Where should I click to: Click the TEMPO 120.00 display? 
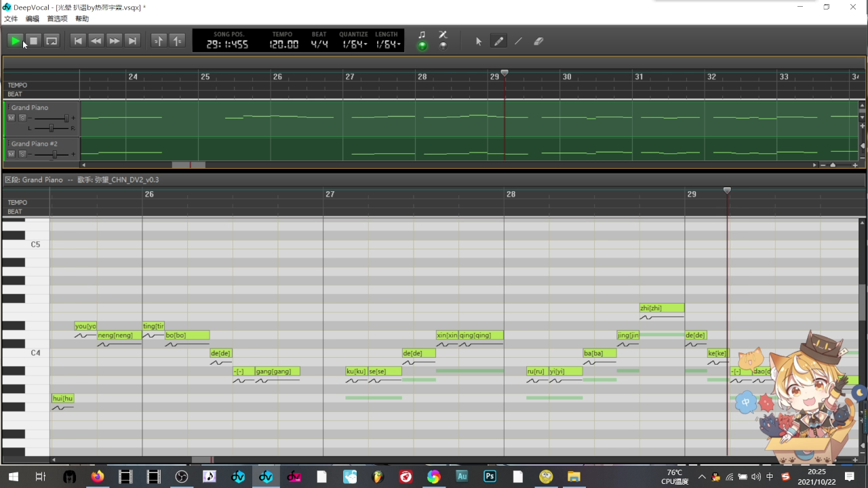coord(283,45)
